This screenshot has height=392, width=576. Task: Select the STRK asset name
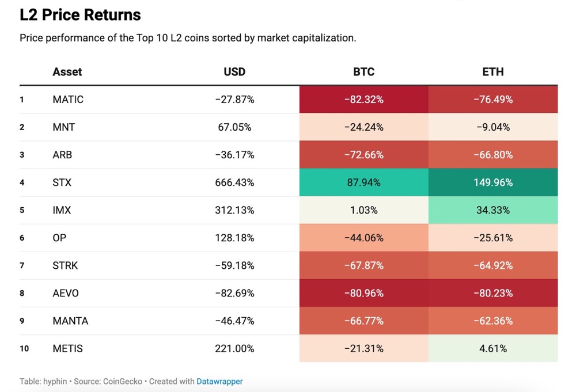pos(65,265)
